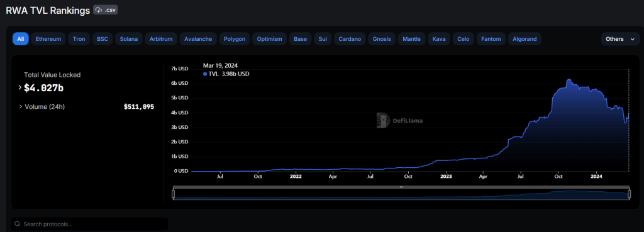Click the $511,895 volume value
This screenshot has width=644, height=232.
[139, 107]
